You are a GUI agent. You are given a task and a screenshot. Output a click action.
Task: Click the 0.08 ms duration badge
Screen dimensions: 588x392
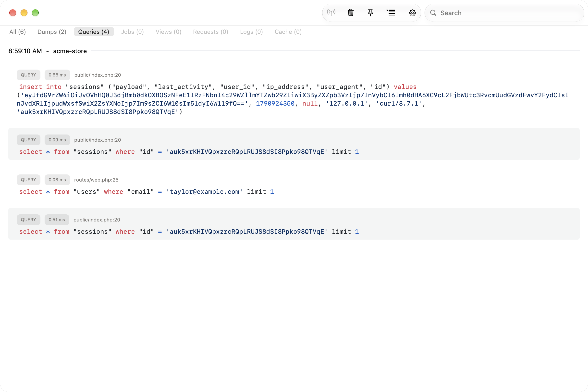(x=57, y=180)
